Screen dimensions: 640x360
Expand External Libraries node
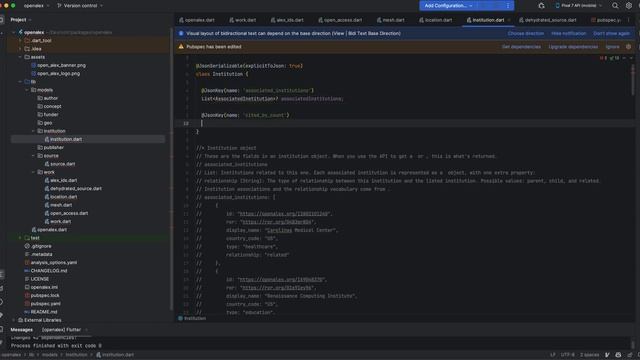13,320
